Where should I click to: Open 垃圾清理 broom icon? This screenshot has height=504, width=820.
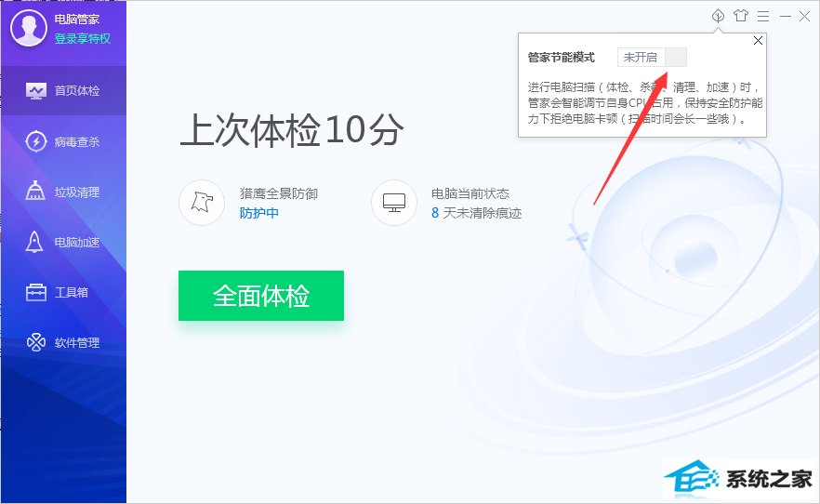click(x=35, y=191)
